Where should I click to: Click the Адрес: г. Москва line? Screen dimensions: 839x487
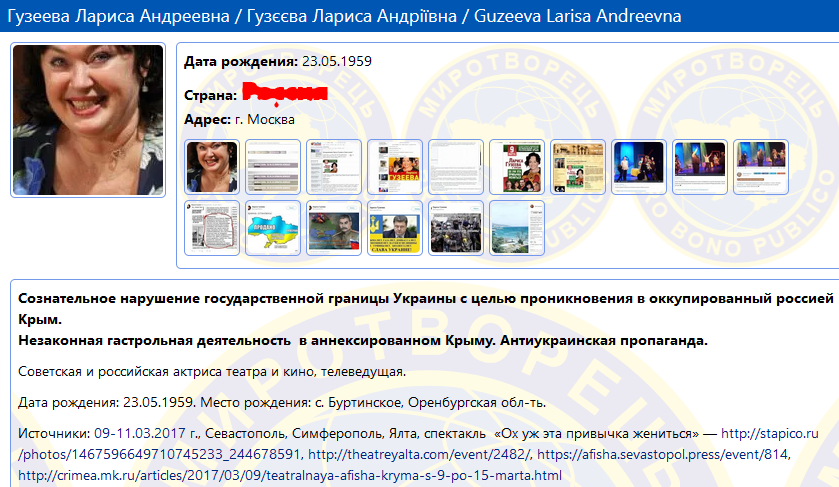coord(239,119)
